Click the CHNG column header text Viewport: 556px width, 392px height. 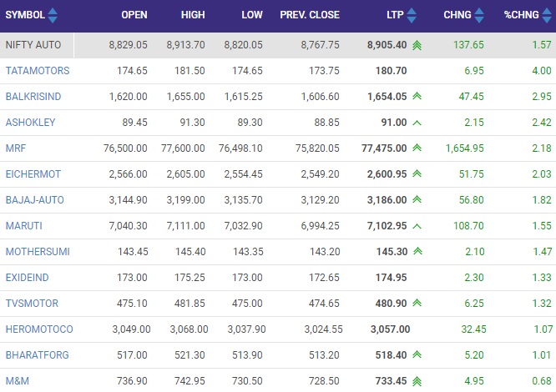click(x=457, y=15)
